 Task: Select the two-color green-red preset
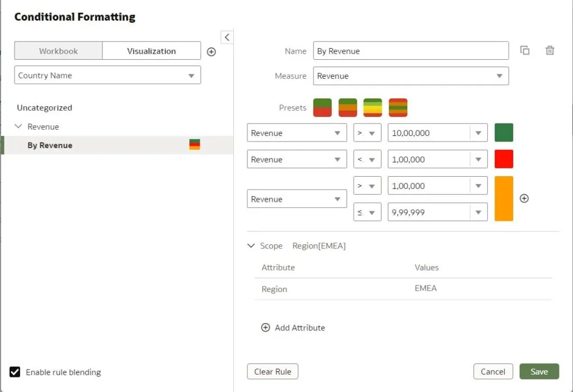tap(322, 107)
